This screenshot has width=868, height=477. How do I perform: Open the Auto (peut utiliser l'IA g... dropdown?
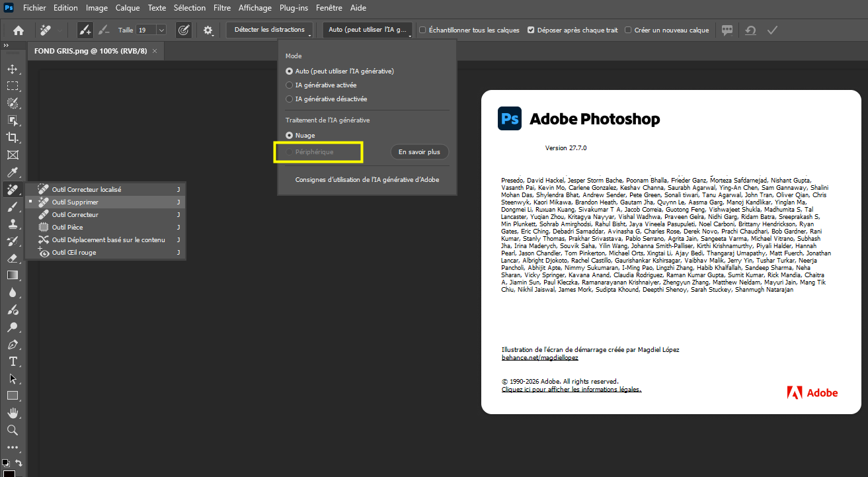pos(368,30)
